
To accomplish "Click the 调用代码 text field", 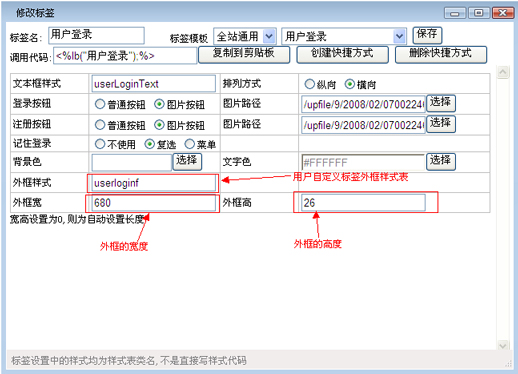I will tap(125, 56).
